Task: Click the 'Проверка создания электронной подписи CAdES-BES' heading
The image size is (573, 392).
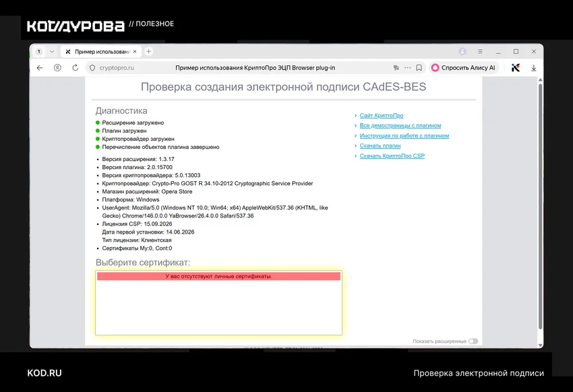Action: [284, 87]
